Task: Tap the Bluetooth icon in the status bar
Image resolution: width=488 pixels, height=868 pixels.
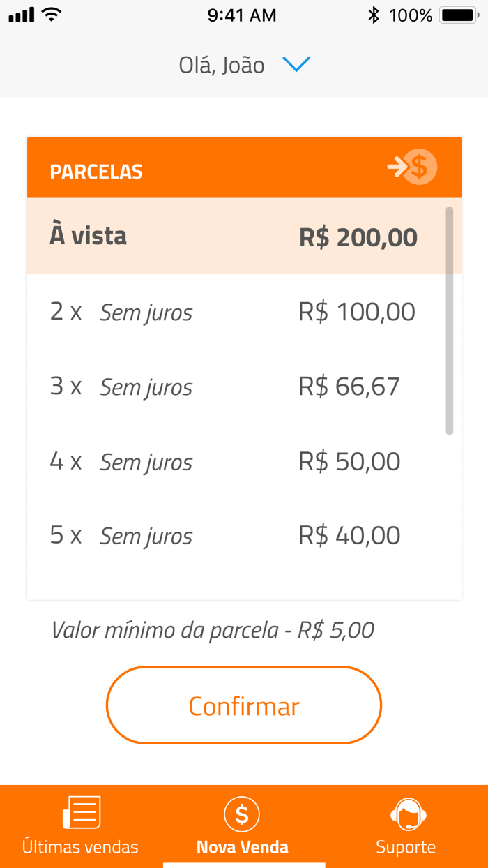Action: click(x=374, y=14)
